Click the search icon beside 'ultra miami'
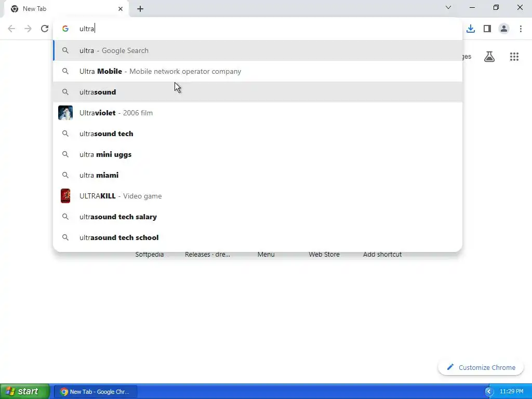Screen dimensions: 532x399 (65, 175)
